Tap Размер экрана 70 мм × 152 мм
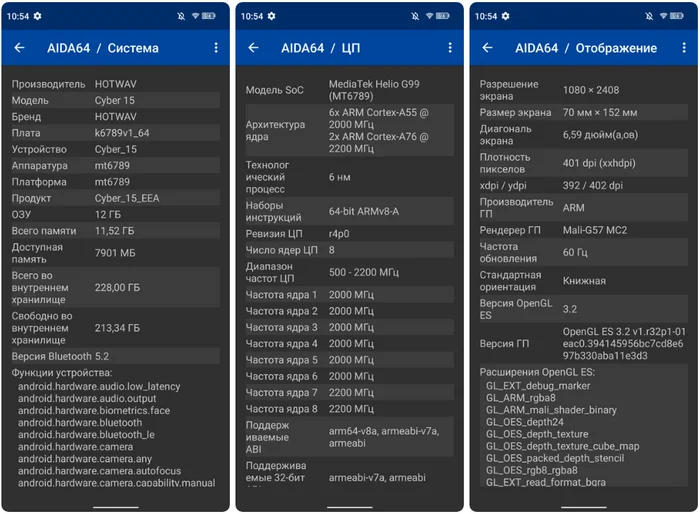 [x=583, y=113]
